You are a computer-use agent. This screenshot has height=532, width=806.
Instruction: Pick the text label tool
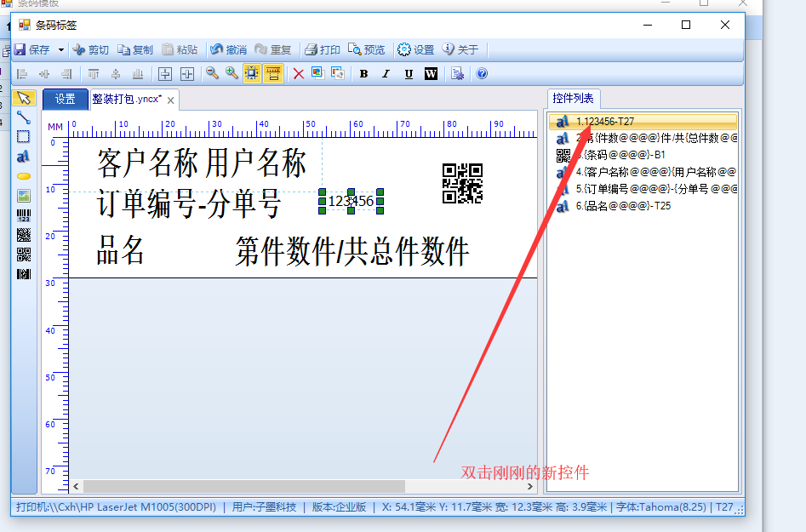(x=24, y=157)
